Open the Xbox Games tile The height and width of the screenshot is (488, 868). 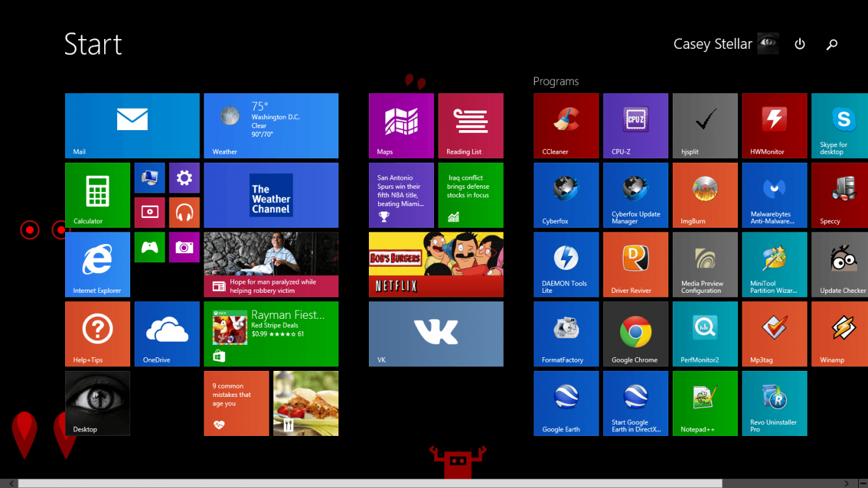tap(150, 247)
